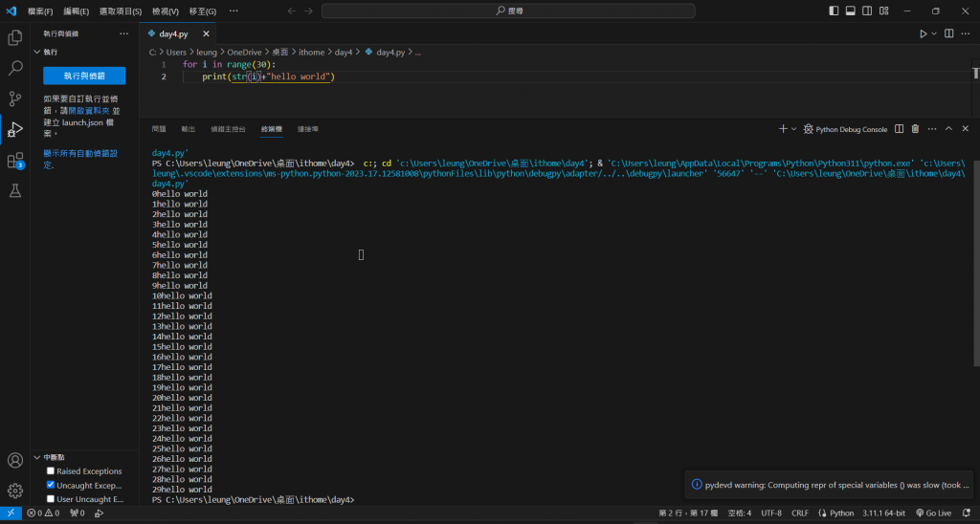Close the bottom panel

click(966, 129)
